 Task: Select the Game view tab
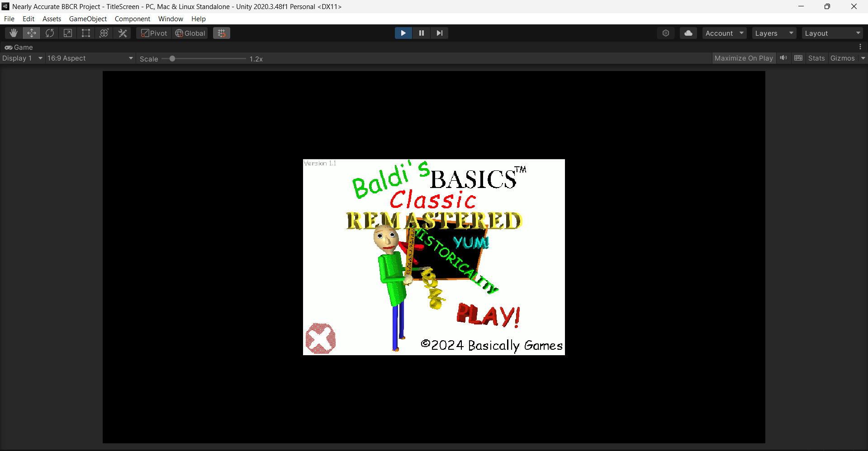(19, 47)
